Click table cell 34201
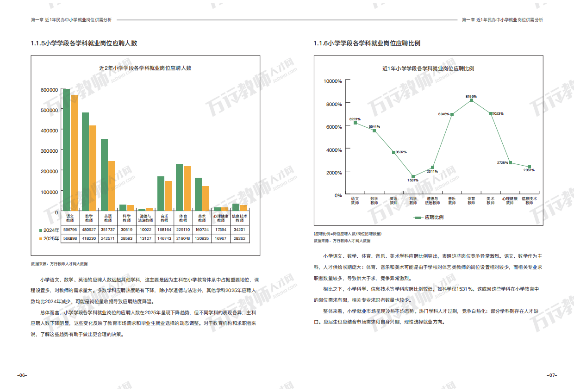 pos(239,230)
